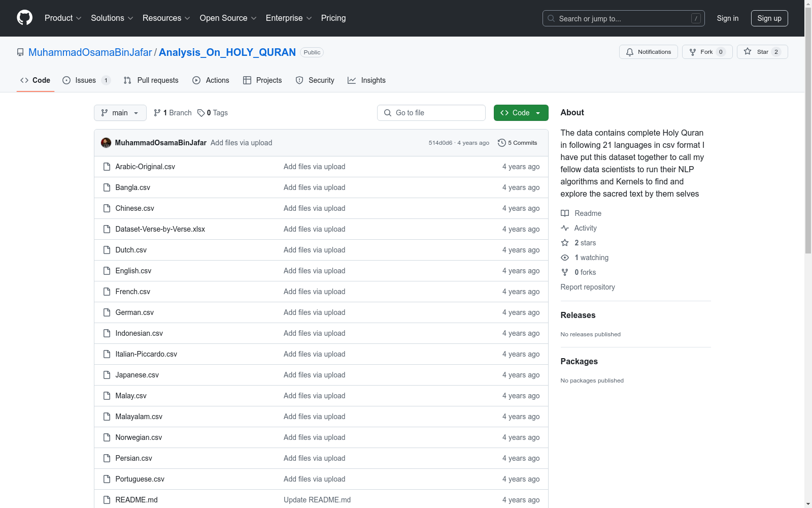Image resolution: width=812 pixels, height=508 pixels.
Task: Open the Enterprise dropdown
Action: tap(289, 18)
